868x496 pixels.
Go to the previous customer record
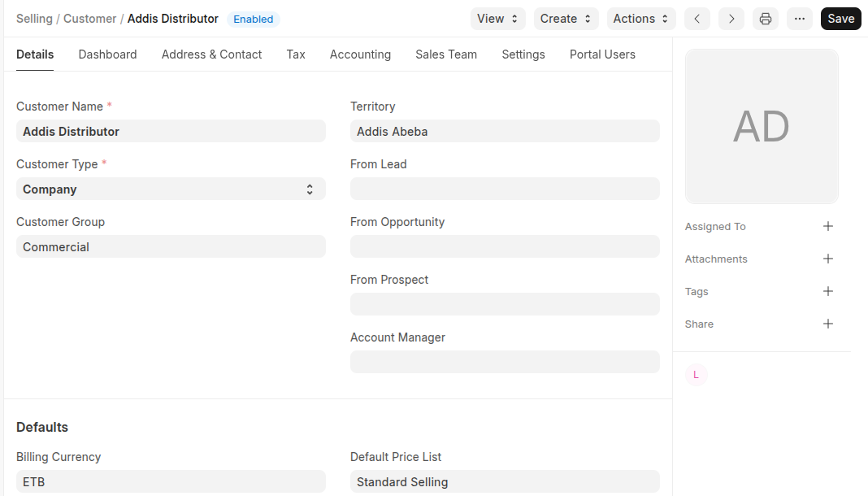pyautogui.click(x=697, y=19)
